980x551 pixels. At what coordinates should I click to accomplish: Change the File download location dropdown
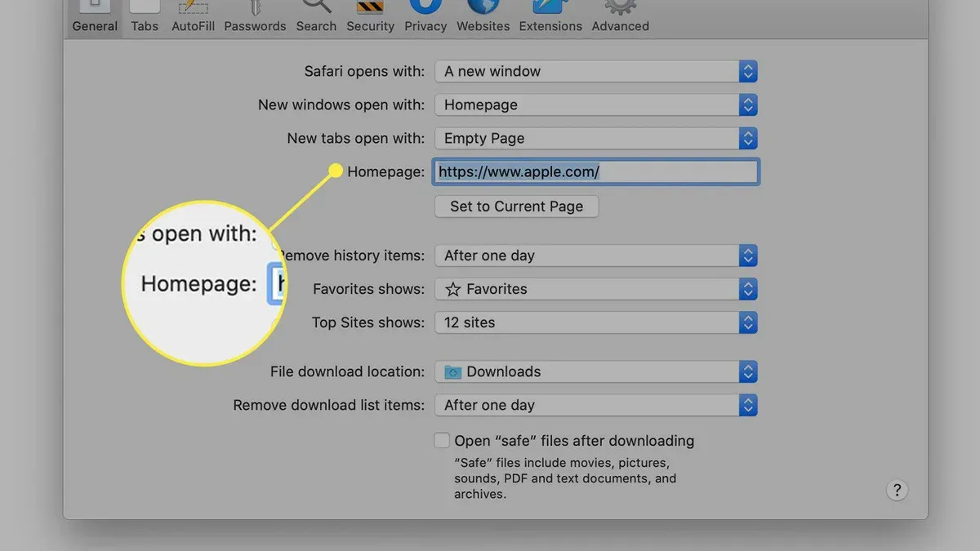coord(596,371)
